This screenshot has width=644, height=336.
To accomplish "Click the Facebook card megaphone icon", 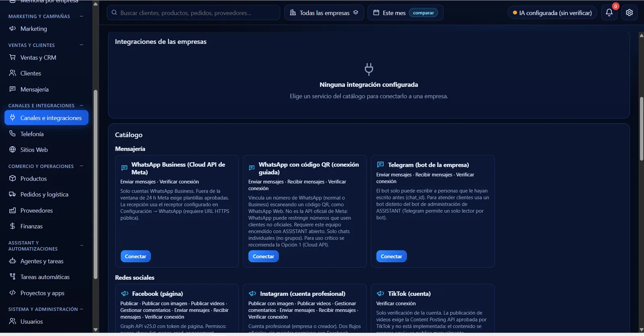I will [x=125, y=293].
